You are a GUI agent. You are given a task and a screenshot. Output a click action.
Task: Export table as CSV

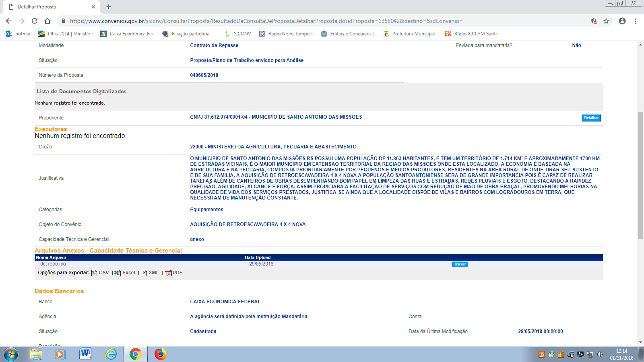click(x=100, y=273)
